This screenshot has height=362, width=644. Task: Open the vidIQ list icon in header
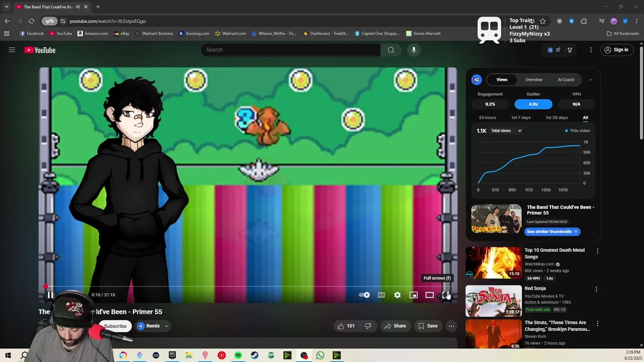[x=558, y=50]
